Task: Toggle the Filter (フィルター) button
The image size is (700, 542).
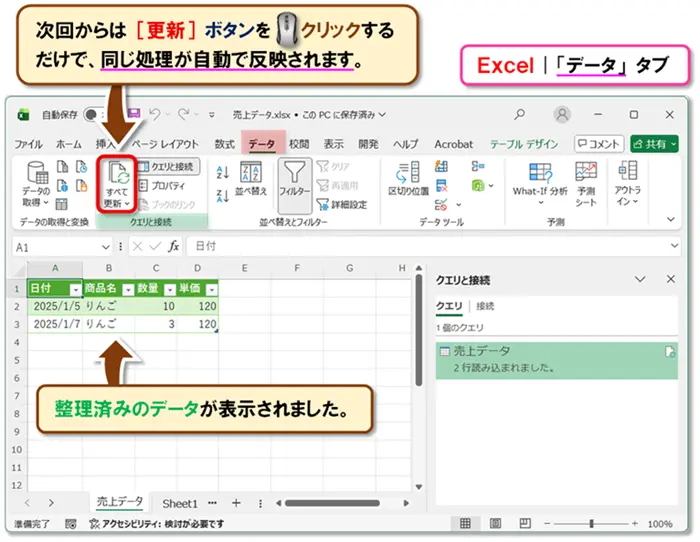Action: click(x=295, y=185)
